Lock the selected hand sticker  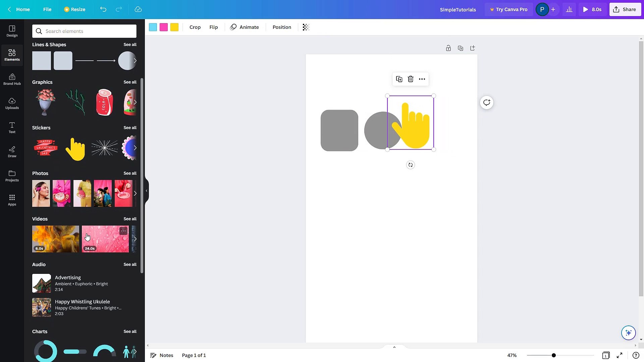pyautogui.click(x=448, y=48)
